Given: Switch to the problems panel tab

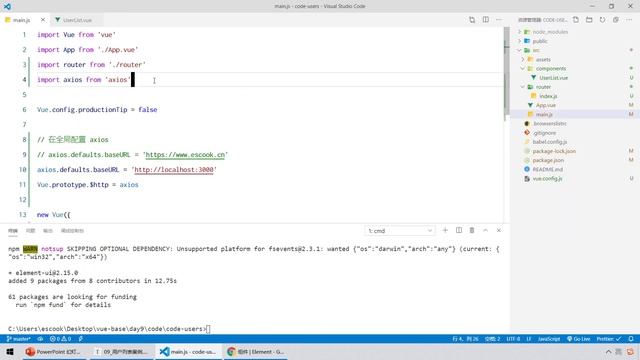Looking at the screenshot, I should [30, 231].
